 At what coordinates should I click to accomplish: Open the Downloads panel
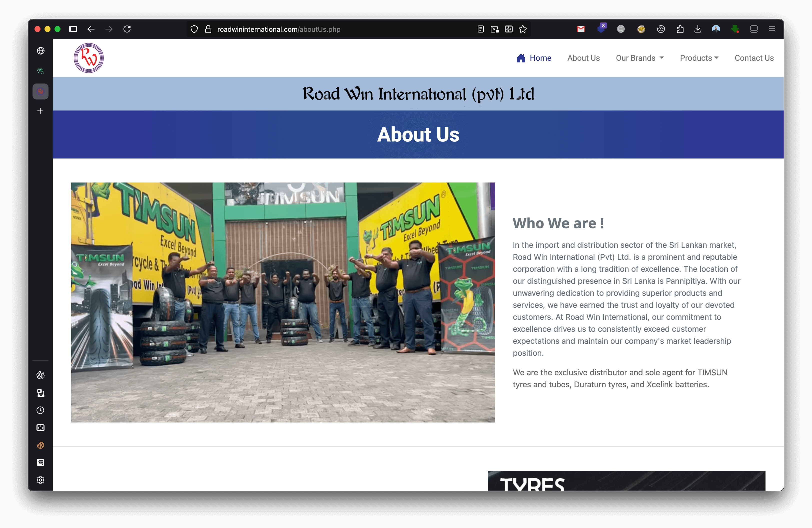tap(698, 29)
